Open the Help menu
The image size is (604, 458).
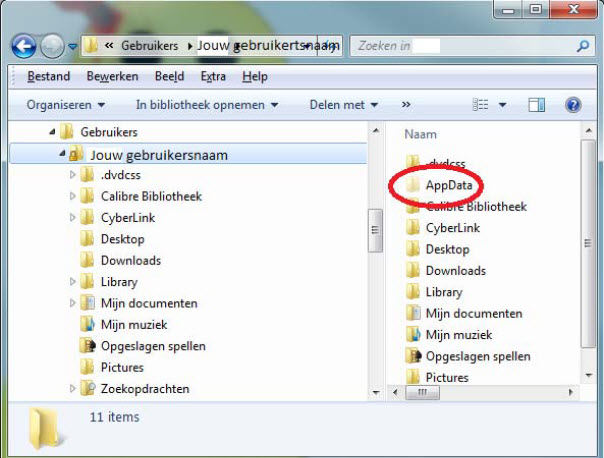255,76
